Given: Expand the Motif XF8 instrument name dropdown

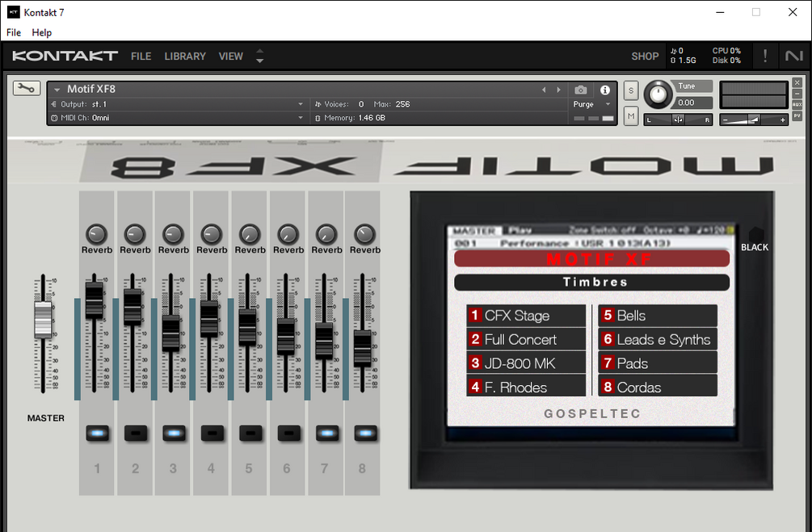Looking at the screenshot, I should tap(57, 90).
